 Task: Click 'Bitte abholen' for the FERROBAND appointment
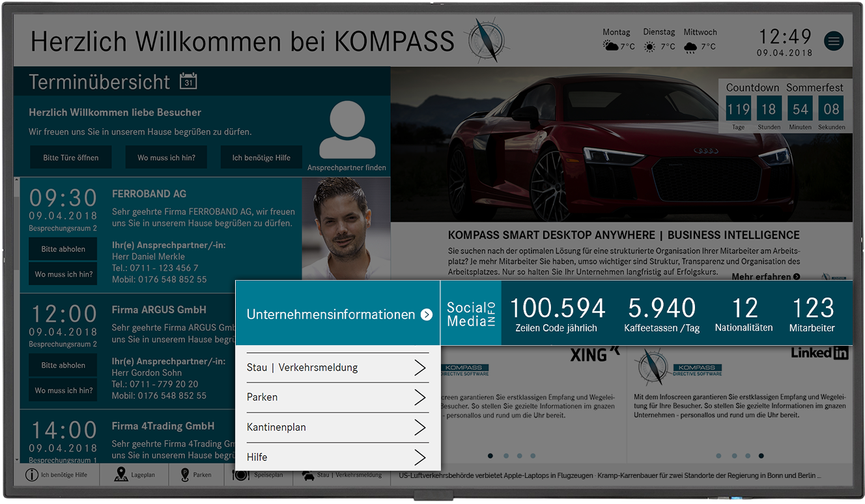pos(63,249)
